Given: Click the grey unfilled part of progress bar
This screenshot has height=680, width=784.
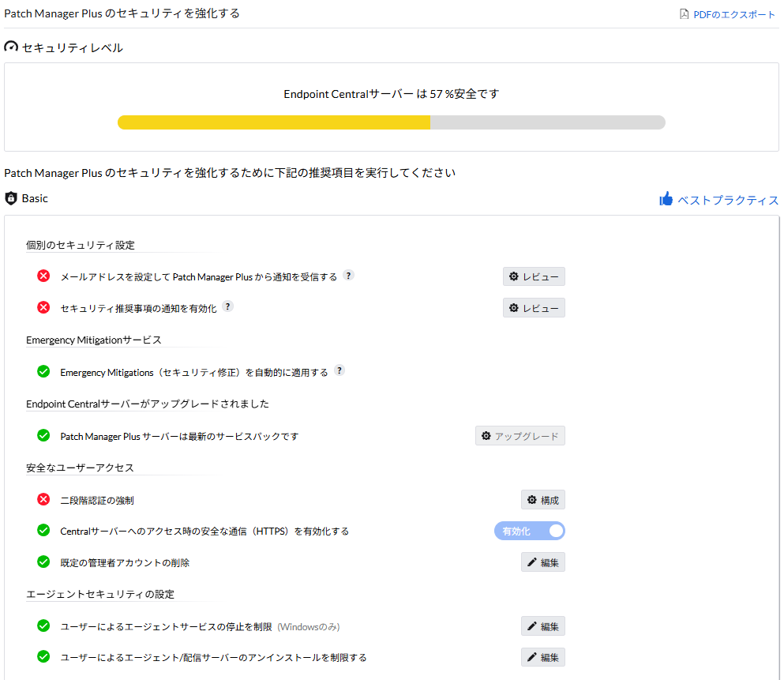Looking at the screenshot, I should [548, 122].
